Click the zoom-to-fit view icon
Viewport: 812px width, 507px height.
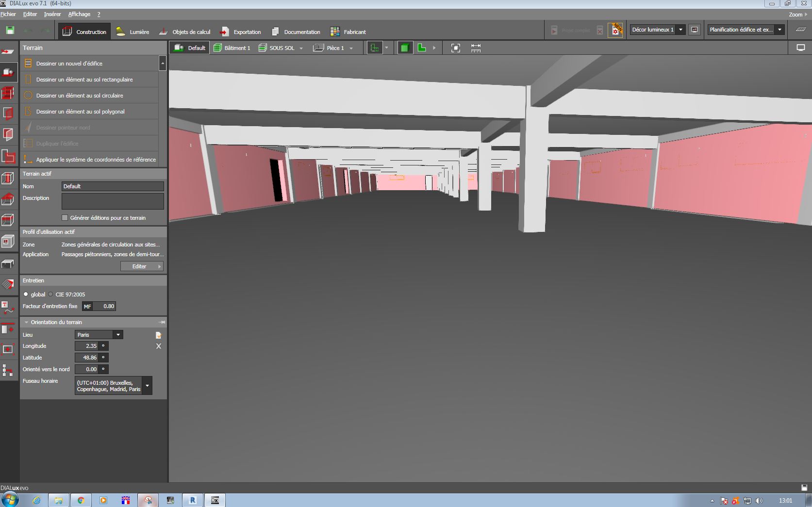pos(455,48)
